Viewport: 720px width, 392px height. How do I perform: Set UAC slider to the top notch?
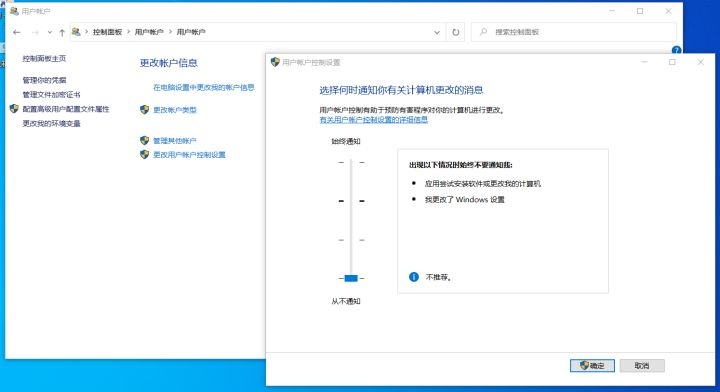(x=351, y=162)
